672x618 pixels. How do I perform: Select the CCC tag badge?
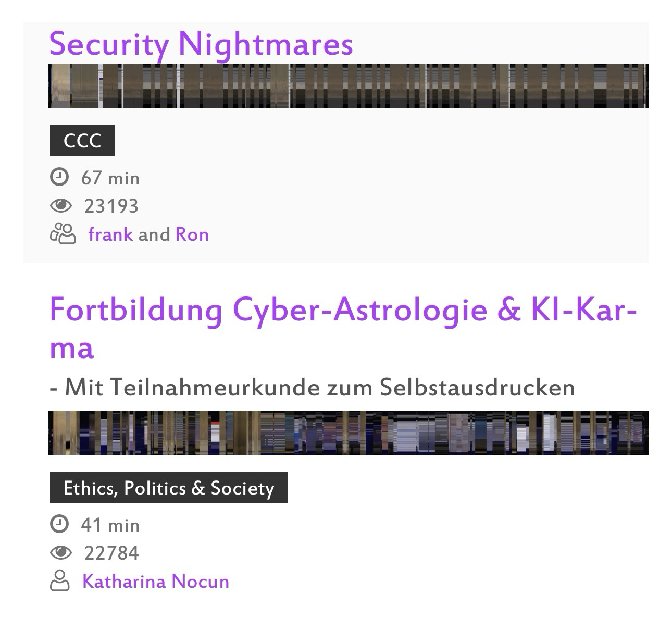pos(82,141)
